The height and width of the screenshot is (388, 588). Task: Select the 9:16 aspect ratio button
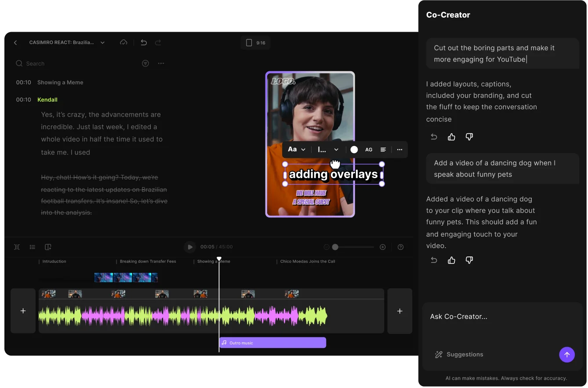[255, 43]
